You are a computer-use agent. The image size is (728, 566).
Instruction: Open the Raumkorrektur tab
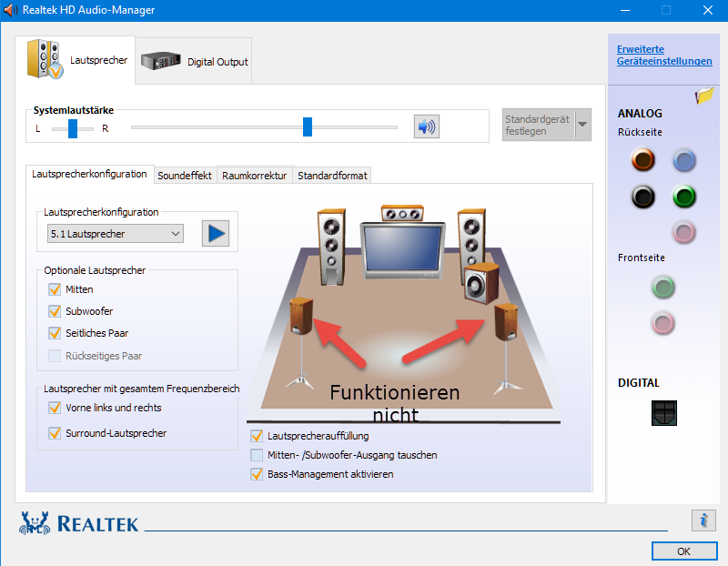255,176
